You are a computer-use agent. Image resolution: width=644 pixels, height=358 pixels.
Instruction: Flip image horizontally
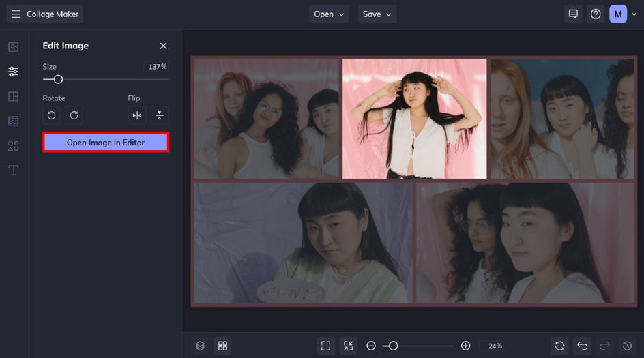(136, 115)
